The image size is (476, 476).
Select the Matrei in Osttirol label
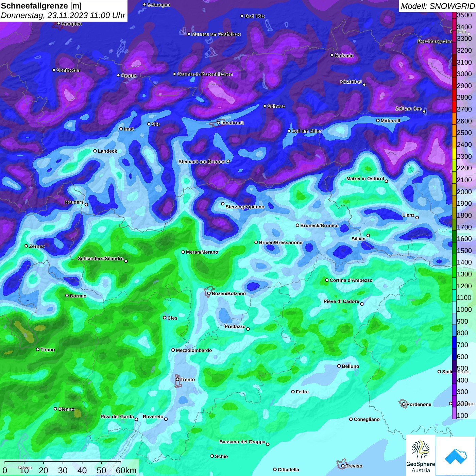[365, 178]
